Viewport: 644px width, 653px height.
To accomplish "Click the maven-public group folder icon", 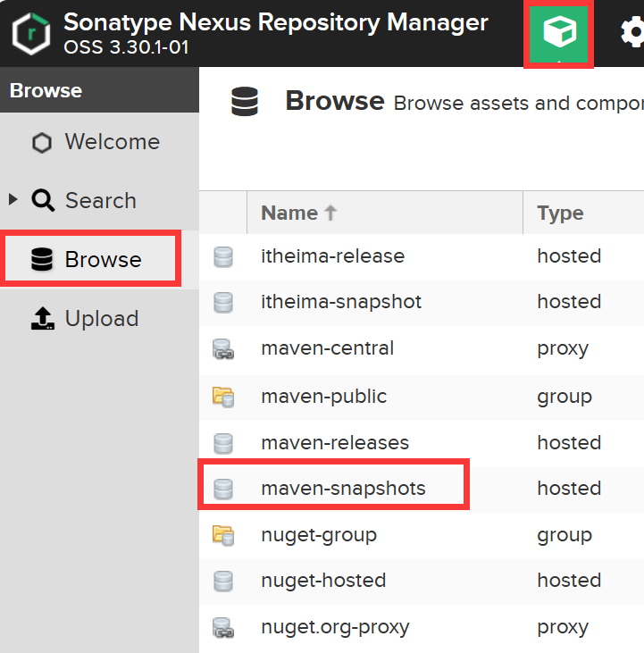I will (x=223, y=397).
